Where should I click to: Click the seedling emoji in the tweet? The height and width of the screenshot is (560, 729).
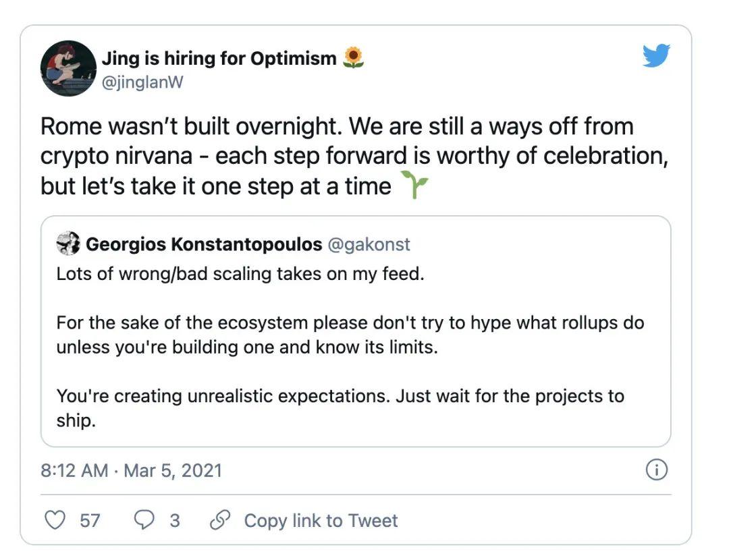coord(414,185)
